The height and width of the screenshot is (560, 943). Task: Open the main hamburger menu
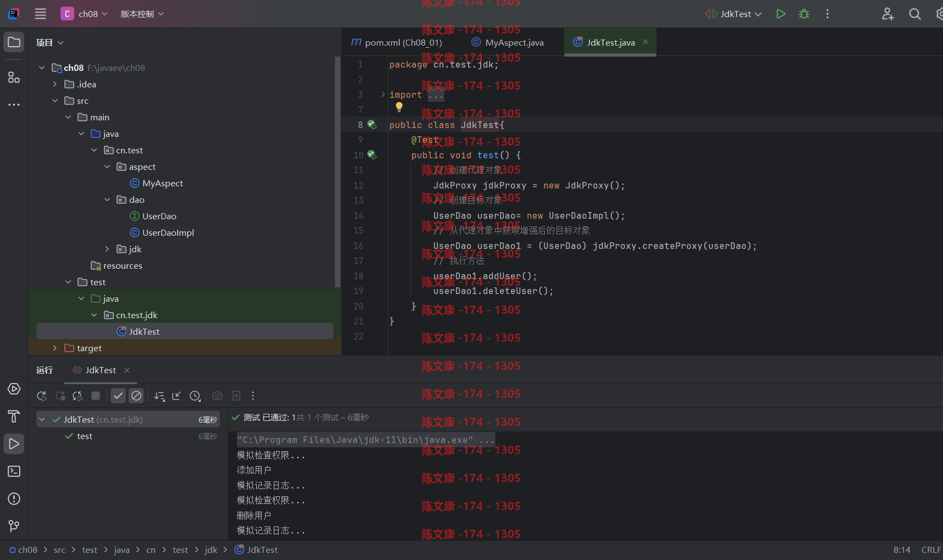[x=40, y=14]
